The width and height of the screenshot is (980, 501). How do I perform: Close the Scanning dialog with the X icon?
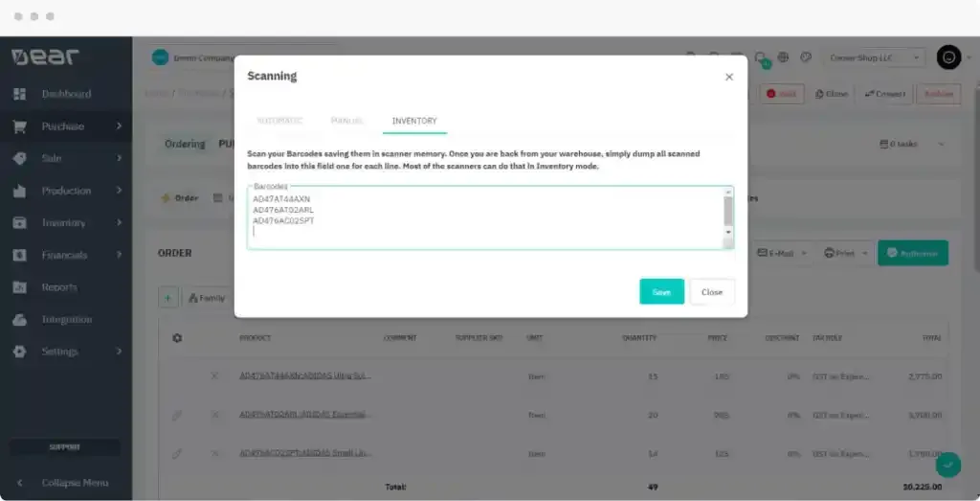(x=729, y=77)
